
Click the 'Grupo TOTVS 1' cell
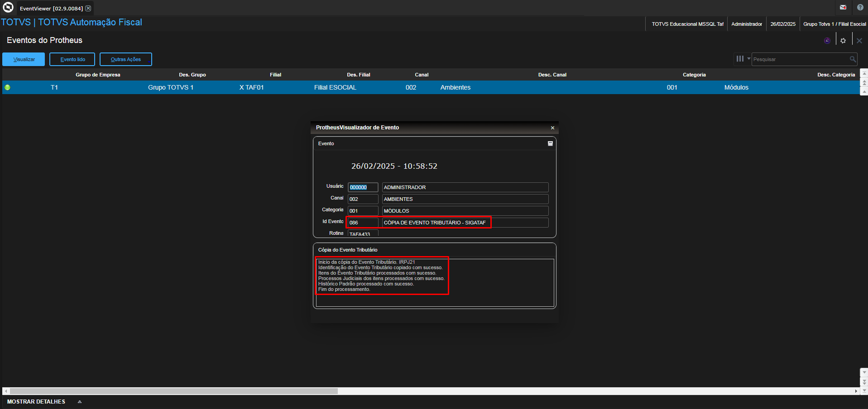point(171,87)
